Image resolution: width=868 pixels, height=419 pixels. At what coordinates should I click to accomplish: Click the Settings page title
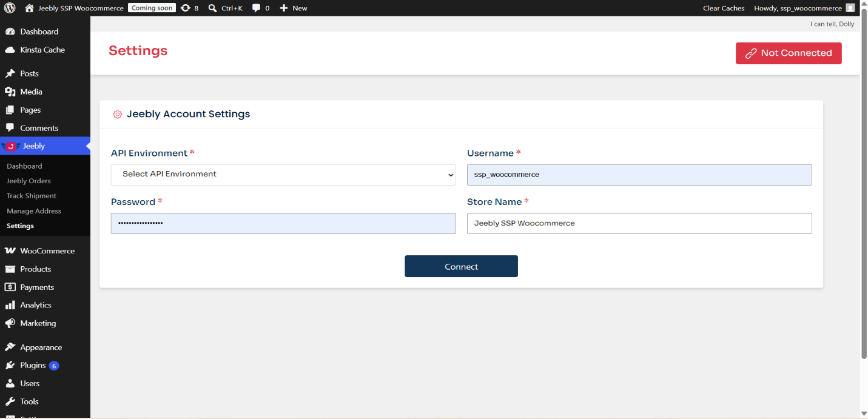[x=138, y=50]
